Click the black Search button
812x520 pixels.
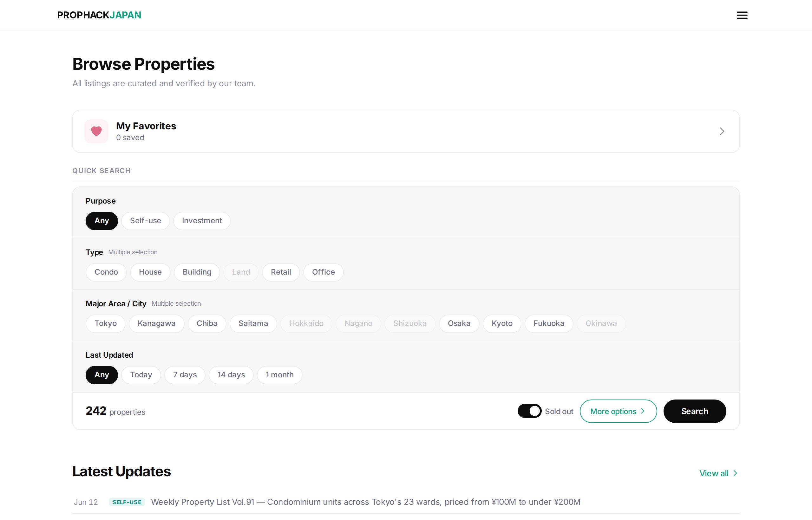coord(695,411)
